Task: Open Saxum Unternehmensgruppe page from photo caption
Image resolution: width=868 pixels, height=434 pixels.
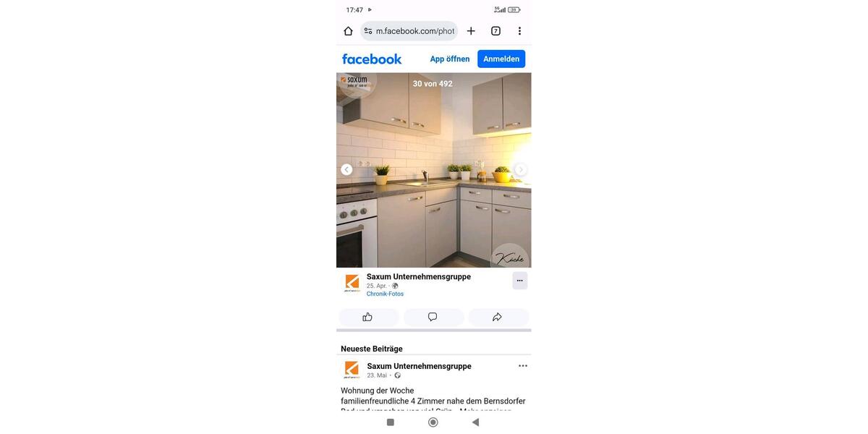Action: pos(419,276)
